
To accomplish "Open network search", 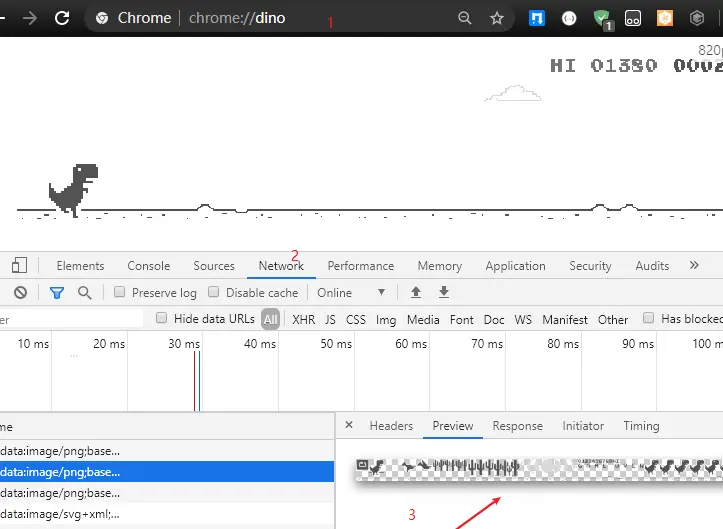I will 85,292.
